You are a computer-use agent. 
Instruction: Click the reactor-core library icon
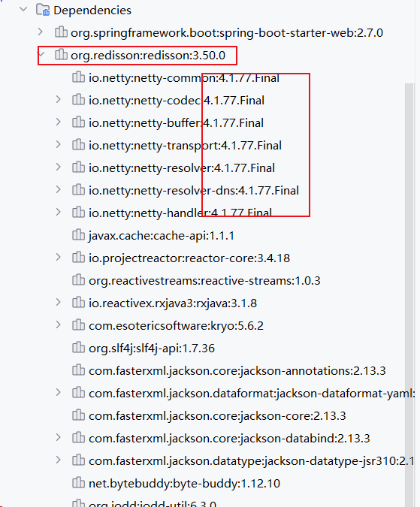(78, 258)
